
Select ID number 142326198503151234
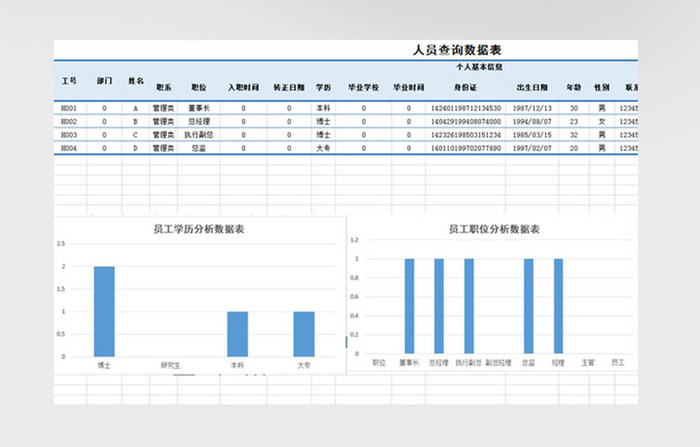466,135
